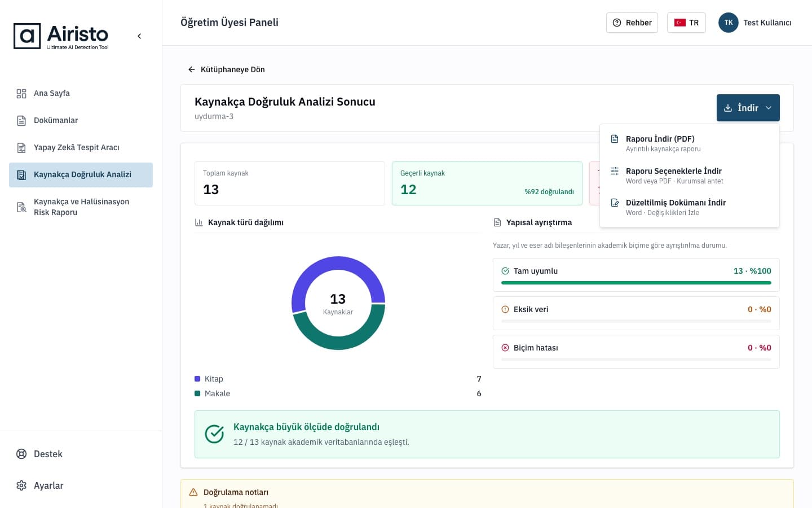This screenshot has width=812, height=508.
Task: Click the Rehber help button
Action: tap(632, 23)
